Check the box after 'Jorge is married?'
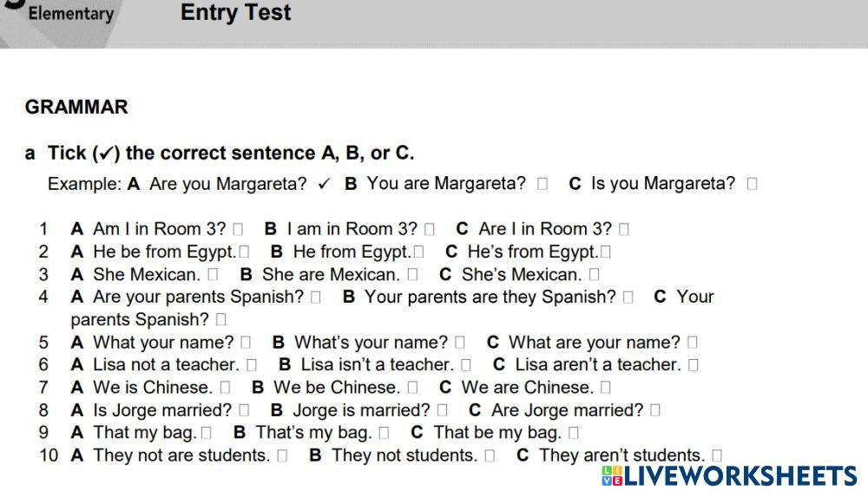This screenshot has width=868, height=497. click(x=443, y=410)
